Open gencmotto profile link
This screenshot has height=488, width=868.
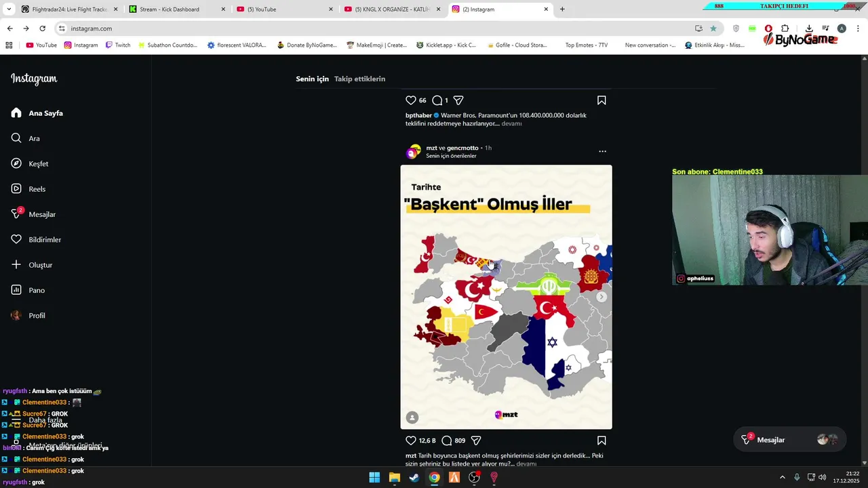(462, 148)
